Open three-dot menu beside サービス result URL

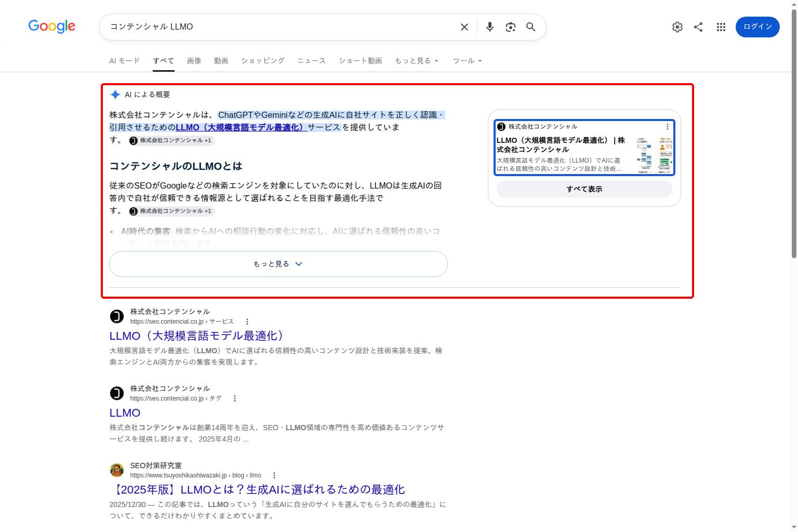(247, 322)
